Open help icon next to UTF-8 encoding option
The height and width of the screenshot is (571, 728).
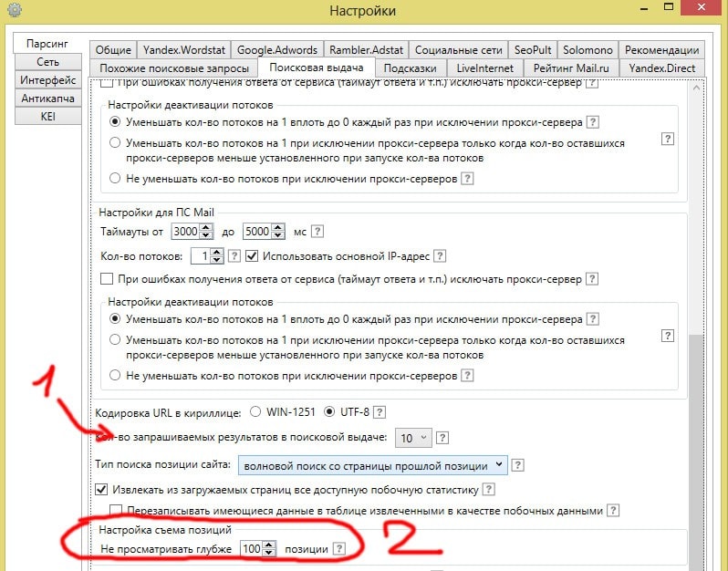coord(380,411)
